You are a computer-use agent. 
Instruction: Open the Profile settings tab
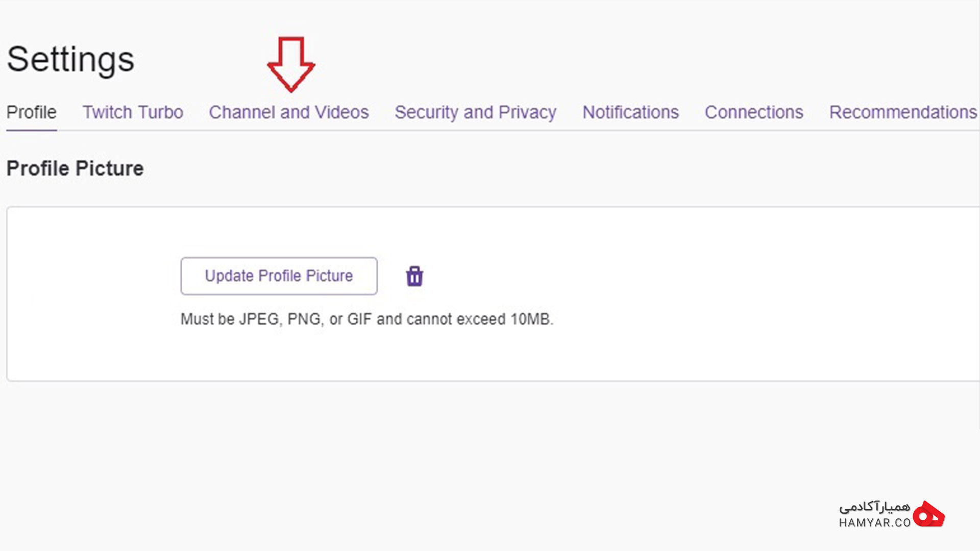coord(31,112)
